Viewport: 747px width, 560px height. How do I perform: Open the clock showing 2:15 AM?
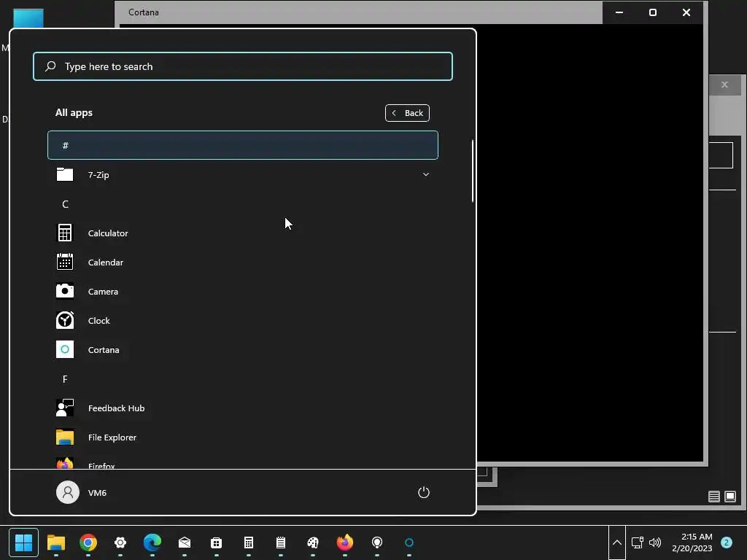point(692,542)
